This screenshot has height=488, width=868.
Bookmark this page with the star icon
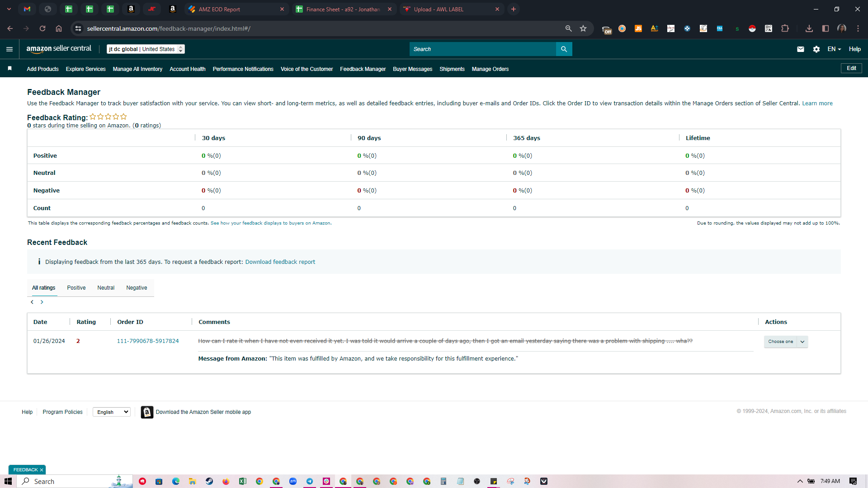point(583,28)
